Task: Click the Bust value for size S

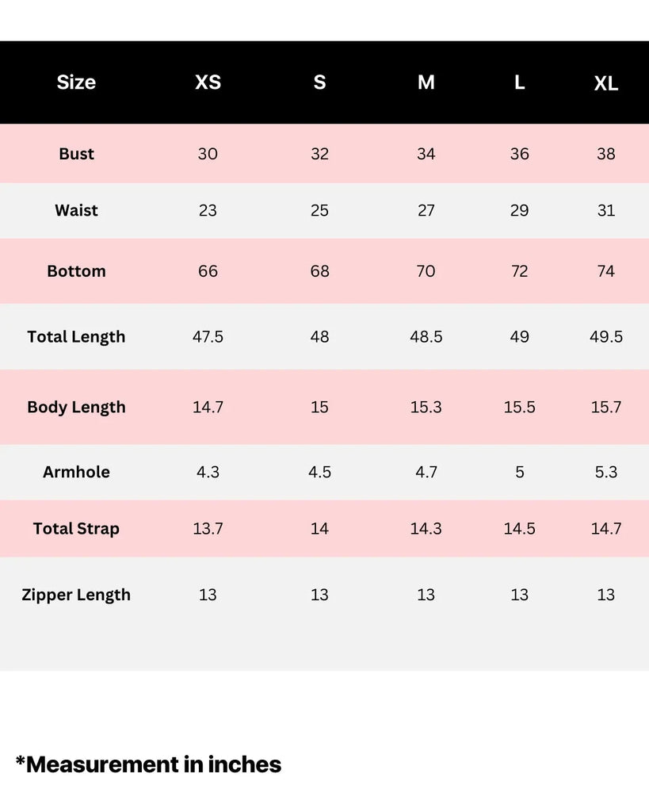Action: (319, 154)
